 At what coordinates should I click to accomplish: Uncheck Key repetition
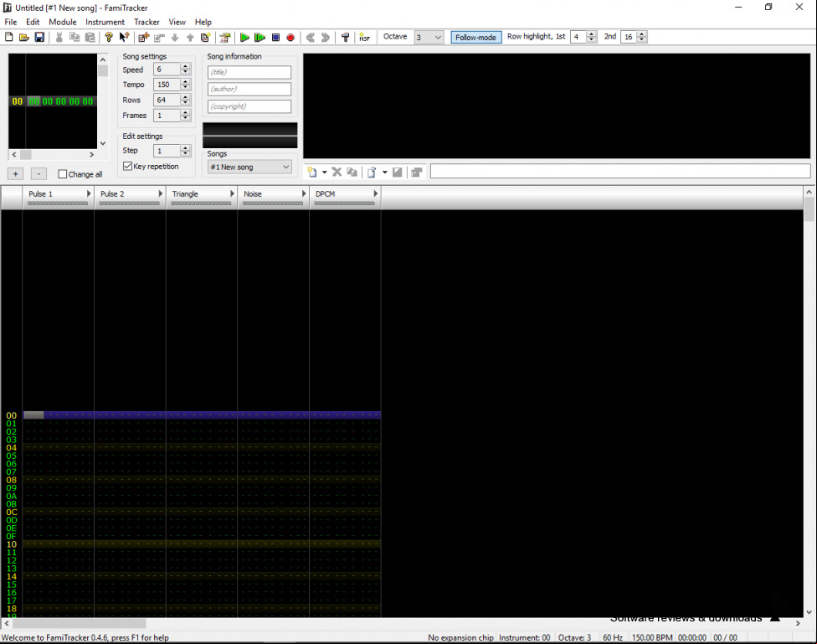point(127,167)
